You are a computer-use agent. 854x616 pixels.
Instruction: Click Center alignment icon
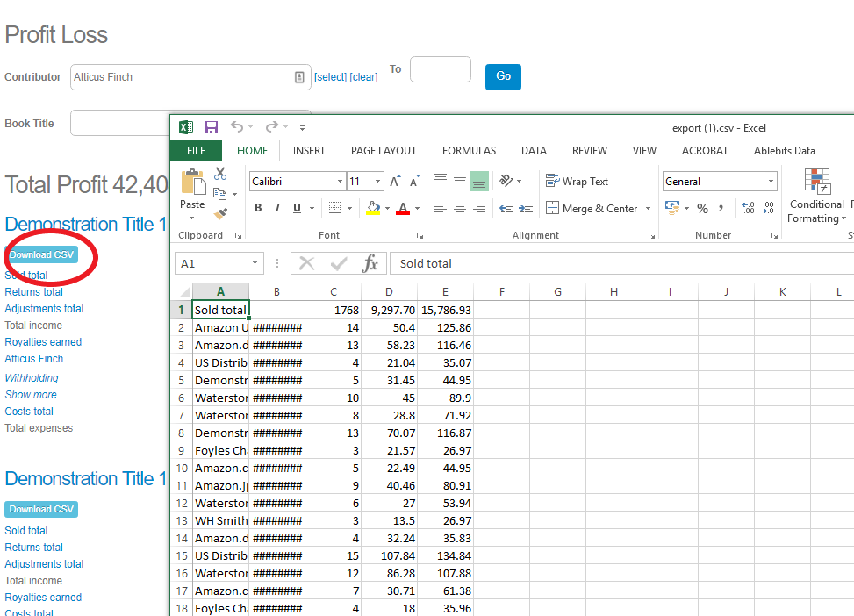(460, 208)
